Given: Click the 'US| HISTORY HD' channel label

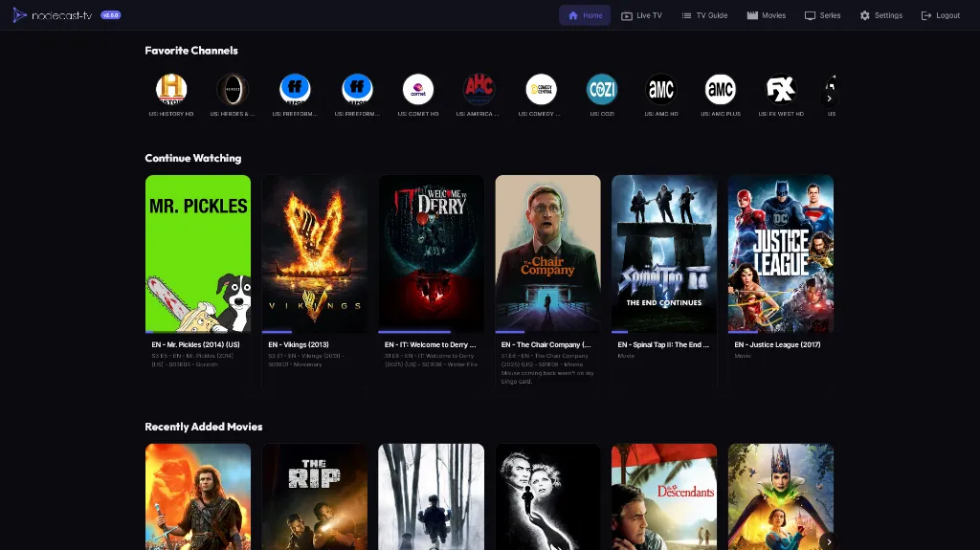Looking at the screenshot, I should [x=171, y=114].
